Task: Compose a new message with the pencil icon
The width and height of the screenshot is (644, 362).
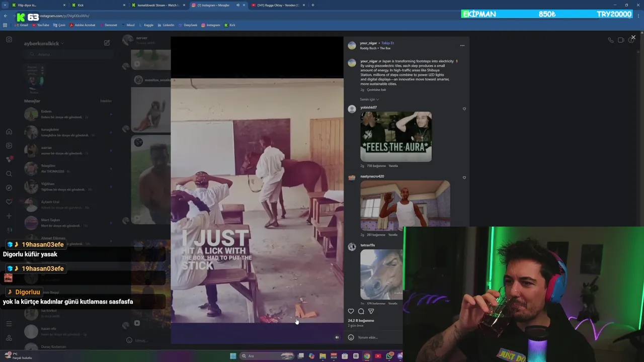Action: pyautogui.click(x=107, y=43)
